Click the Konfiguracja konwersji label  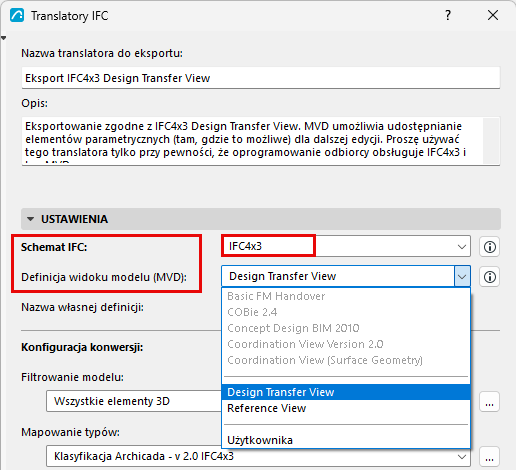coord(82,347)
